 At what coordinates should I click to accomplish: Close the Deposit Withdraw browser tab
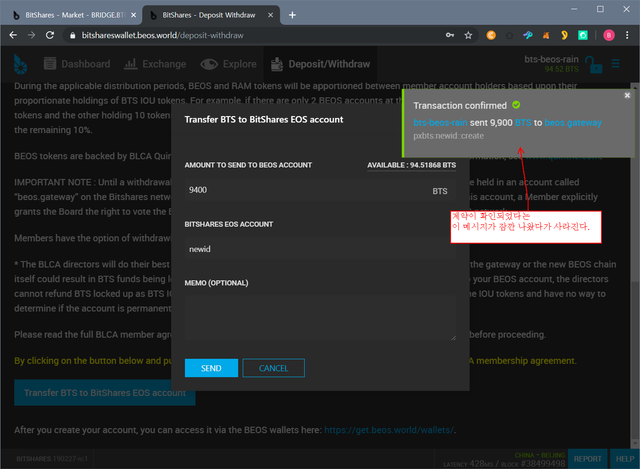(x=270, y=15)
